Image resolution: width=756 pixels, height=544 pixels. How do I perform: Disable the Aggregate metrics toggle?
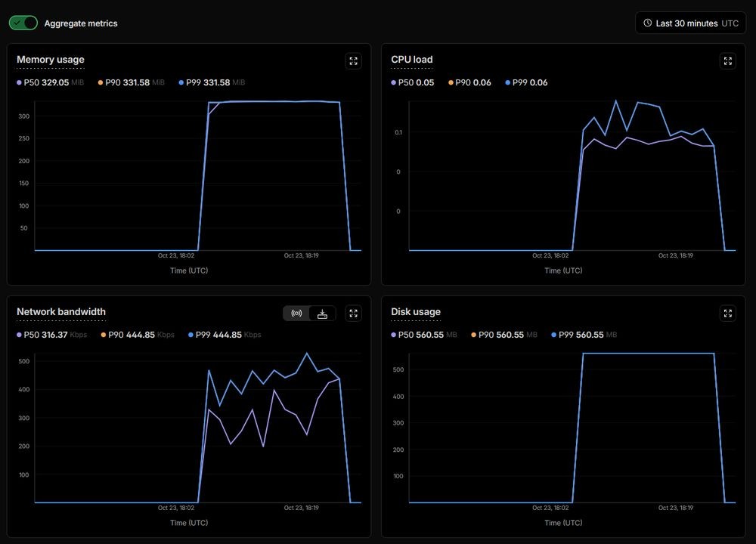point(23,23)
